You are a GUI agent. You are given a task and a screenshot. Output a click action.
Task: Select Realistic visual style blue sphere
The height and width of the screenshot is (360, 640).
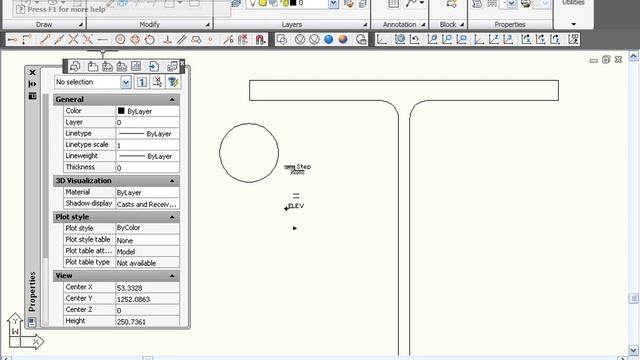[x=329, y=40]
